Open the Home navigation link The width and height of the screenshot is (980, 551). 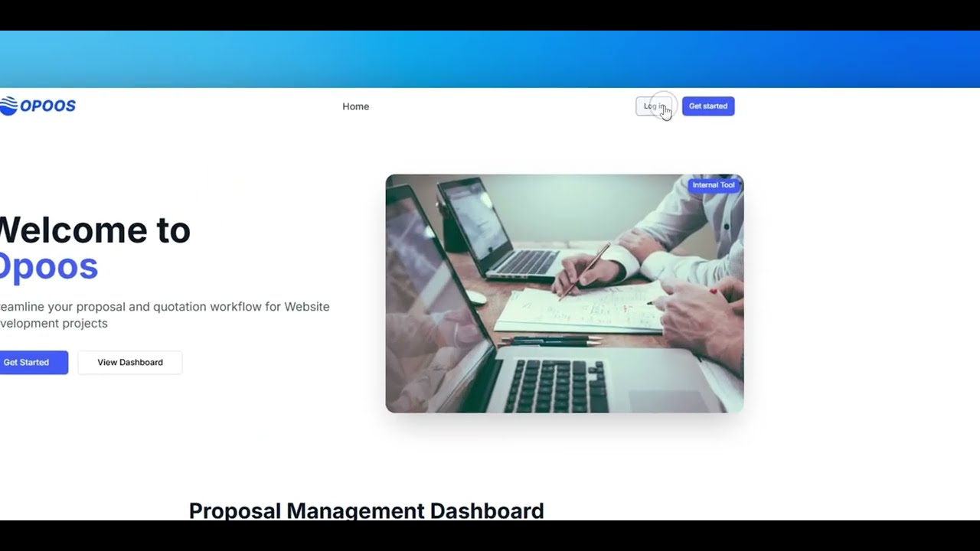click(x=355, y=106)
